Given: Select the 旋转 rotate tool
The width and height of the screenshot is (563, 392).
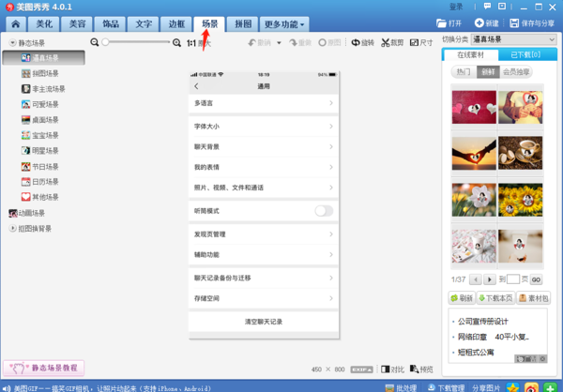Looking at the screenshot, I should point(362,43).
